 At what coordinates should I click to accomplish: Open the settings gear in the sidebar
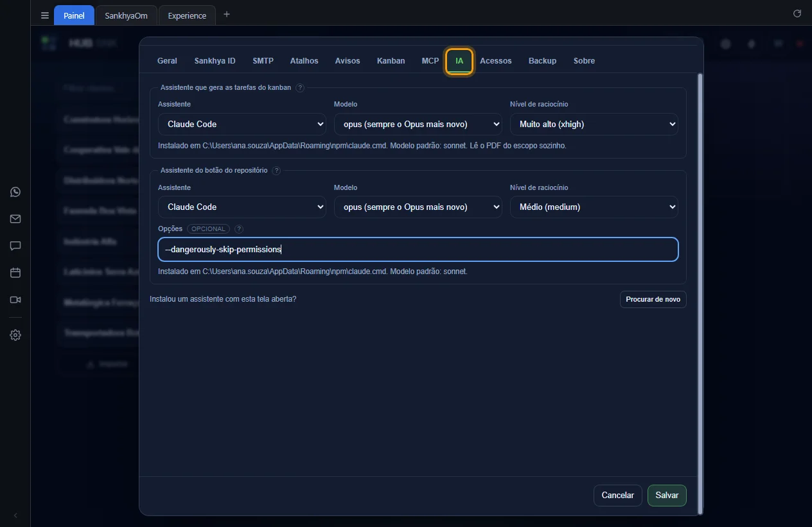[x=15, y=335]
